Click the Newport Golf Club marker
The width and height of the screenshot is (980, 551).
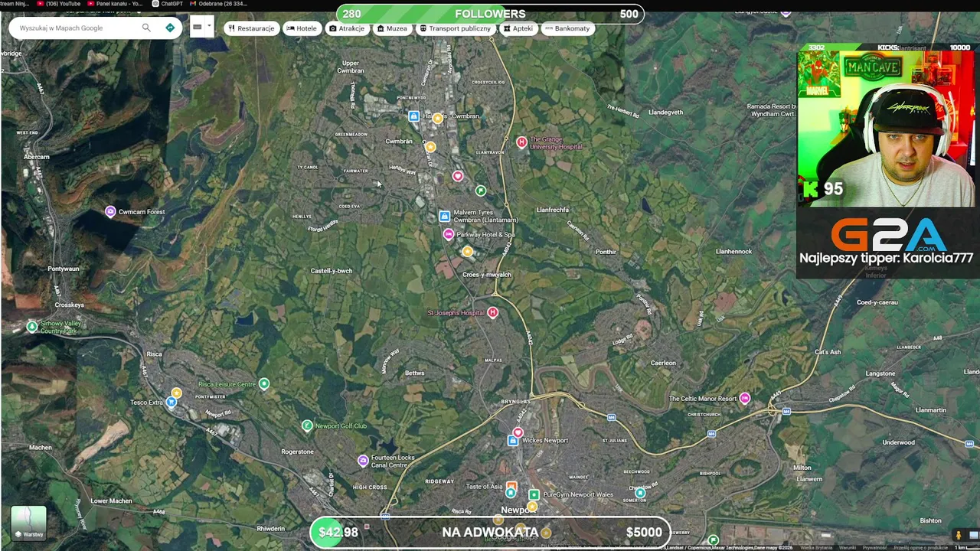[x=307, y=425]
